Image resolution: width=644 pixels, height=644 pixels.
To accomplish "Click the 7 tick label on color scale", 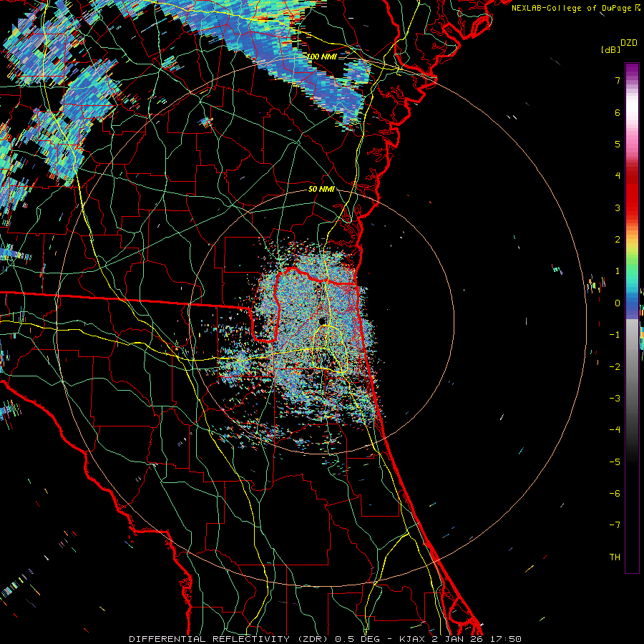I will point(618,80).
